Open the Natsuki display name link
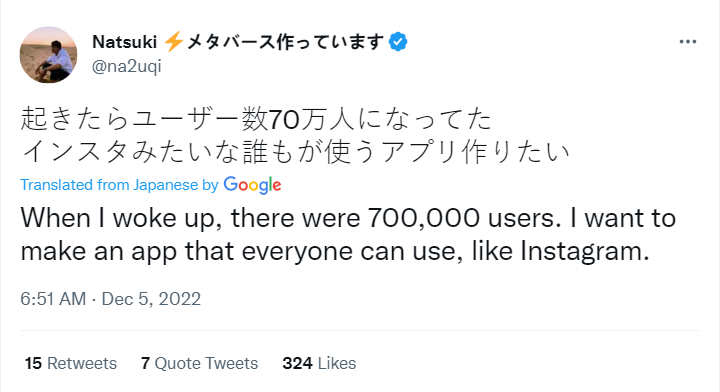The image size is (720, 392). point(124,42)
